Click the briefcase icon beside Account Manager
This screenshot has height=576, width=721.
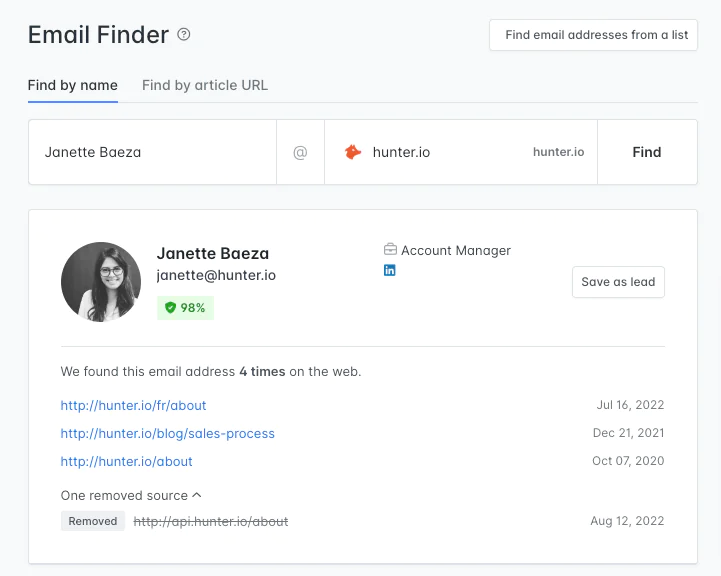390,249
